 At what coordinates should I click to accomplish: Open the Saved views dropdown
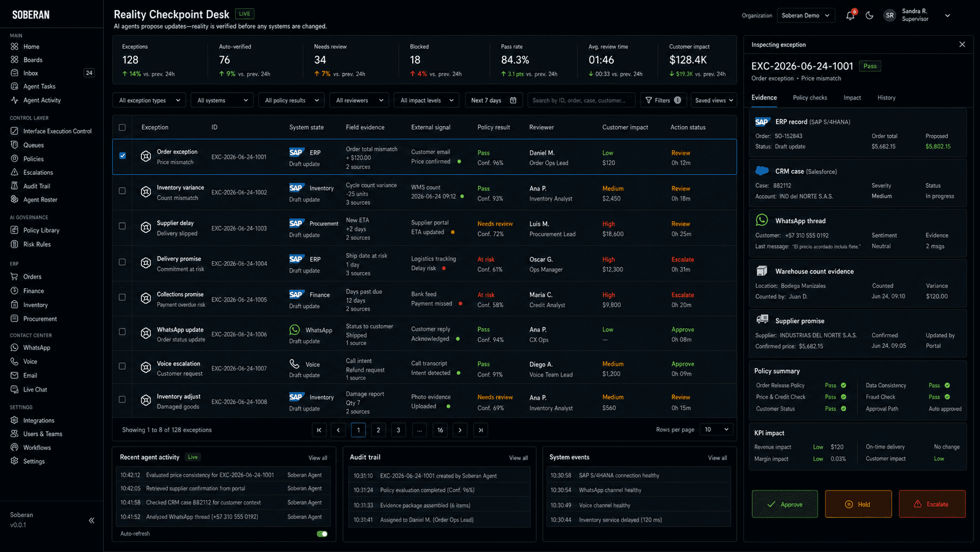tap(714, 100)
